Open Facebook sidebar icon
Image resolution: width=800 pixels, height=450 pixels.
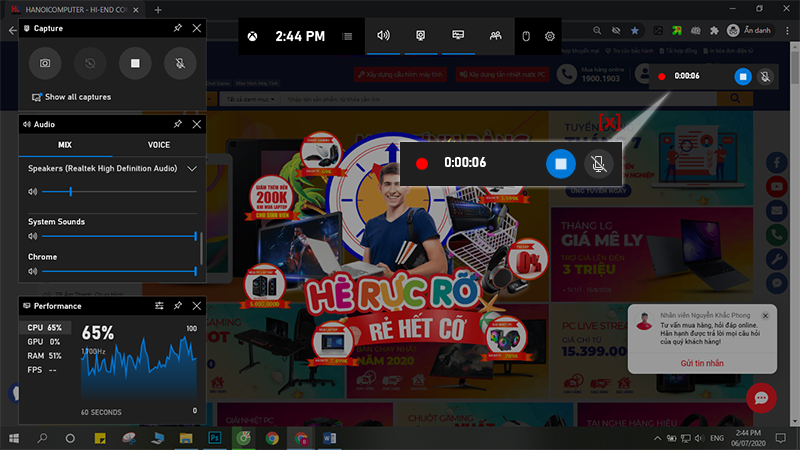coord(777,163)
